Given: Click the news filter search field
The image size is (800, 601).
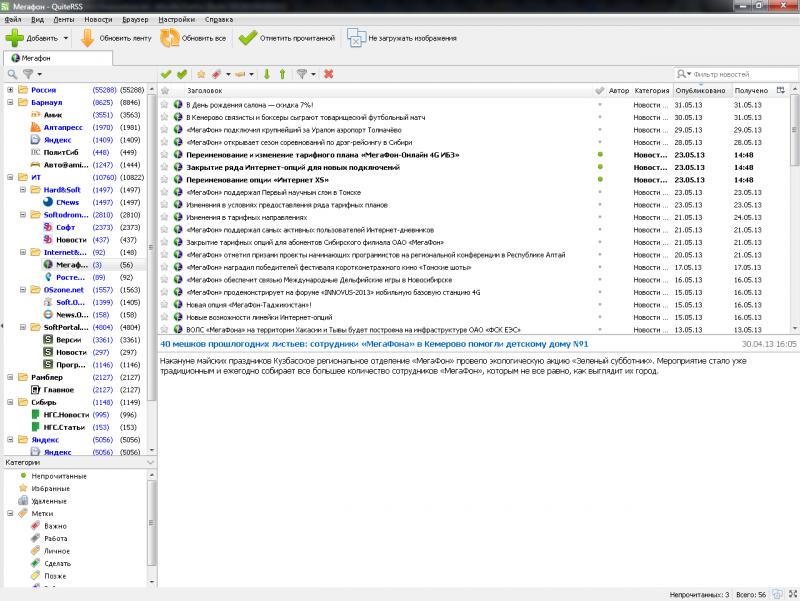Looking at the screenshot, I should [740, 74].
